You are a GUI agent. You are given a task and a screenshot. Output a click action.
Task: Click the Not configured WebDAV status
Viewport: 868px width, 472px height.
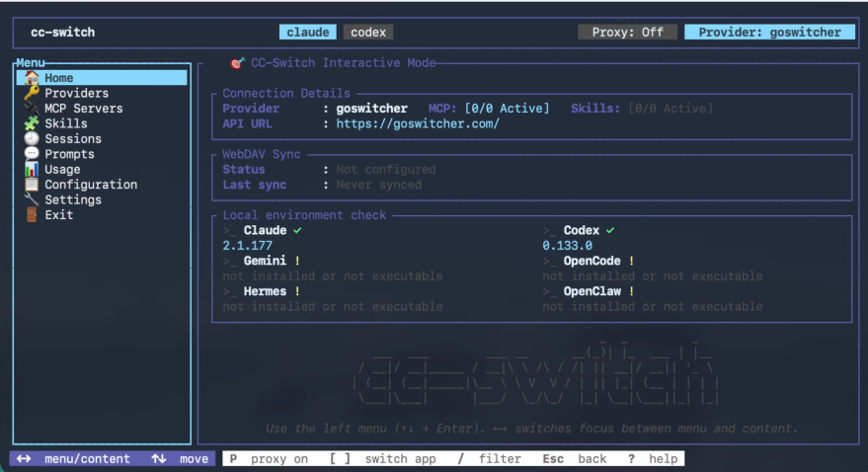(x=386, y=169)
